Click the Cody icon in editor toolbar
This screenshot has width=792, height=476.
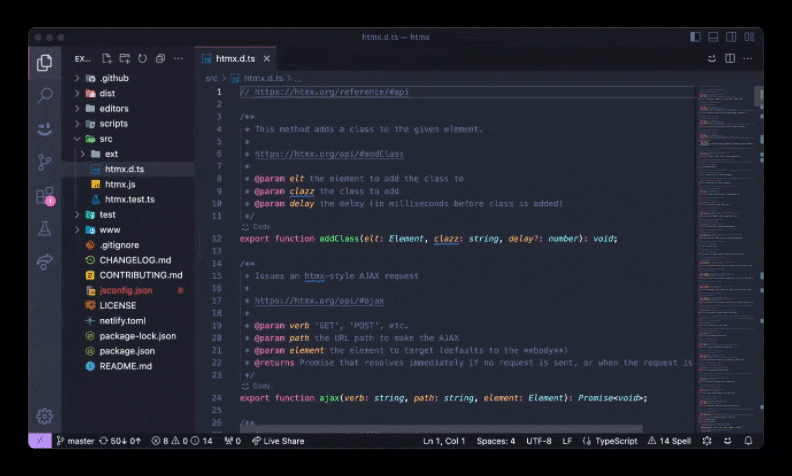click(712, 59)
